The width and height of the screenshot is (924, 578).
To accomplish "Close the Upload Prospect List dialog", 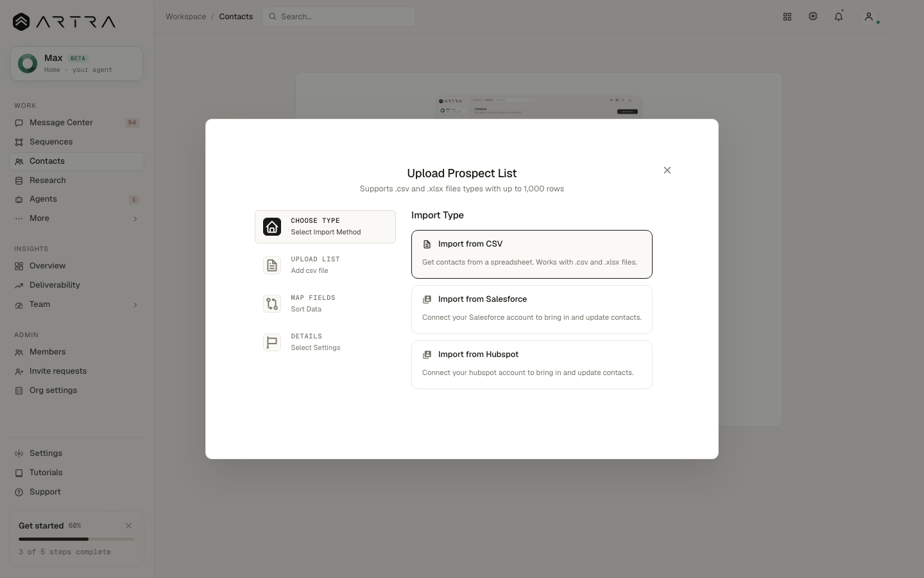I will click(x=667, y=170).
